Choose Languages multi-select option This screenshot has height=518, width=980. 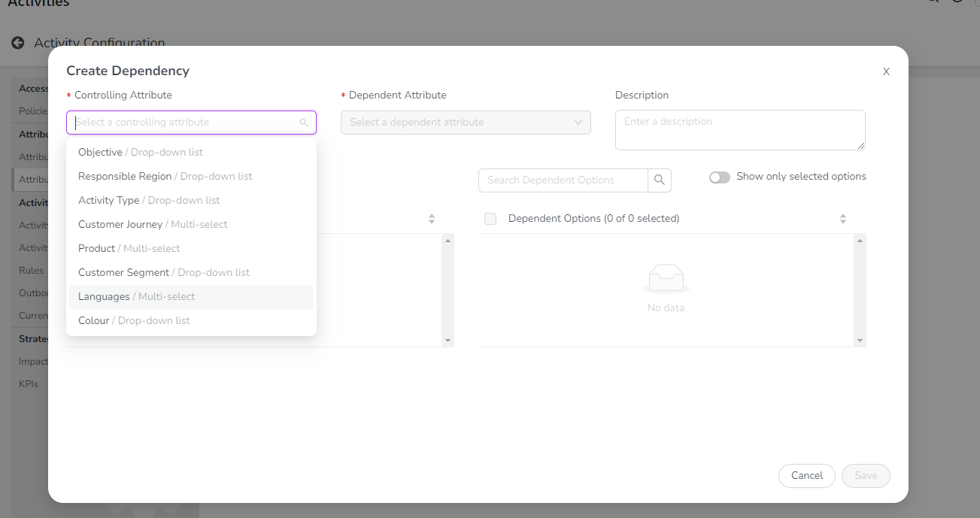[x=105, y=296]
